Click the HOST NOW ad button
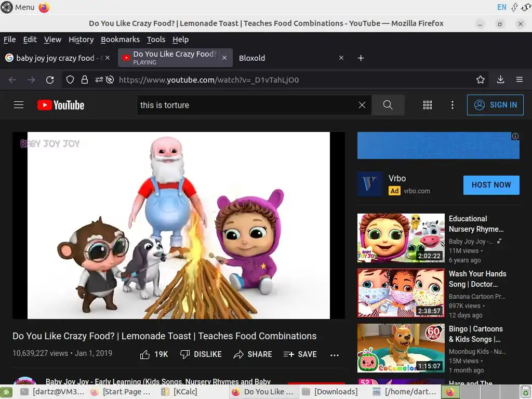 (491, 185)
